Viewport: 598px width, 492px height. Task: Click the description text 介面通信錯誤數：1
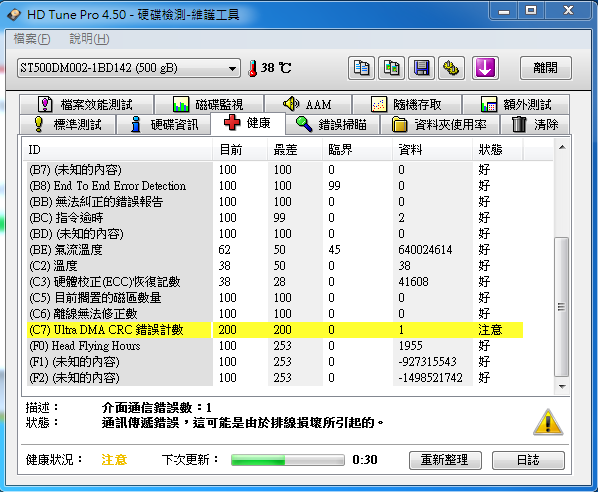click(157, 408)
